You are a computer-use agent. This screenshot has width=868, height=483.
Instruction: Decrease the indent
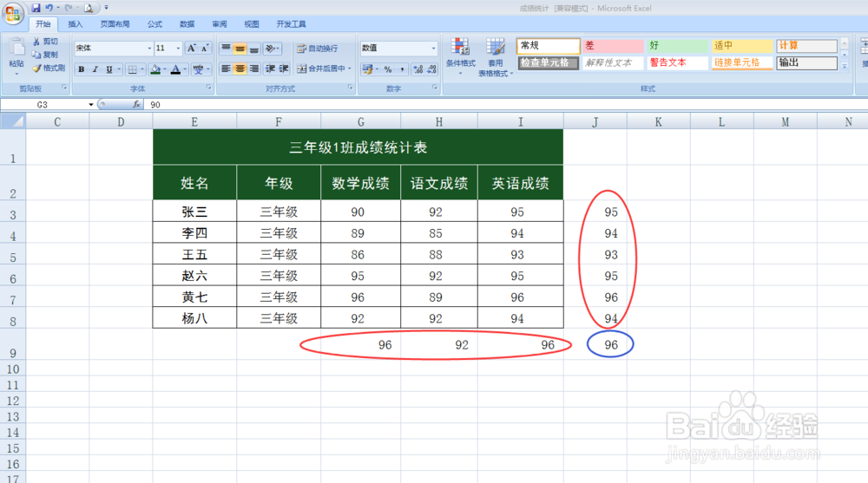(x=270, y=69)
